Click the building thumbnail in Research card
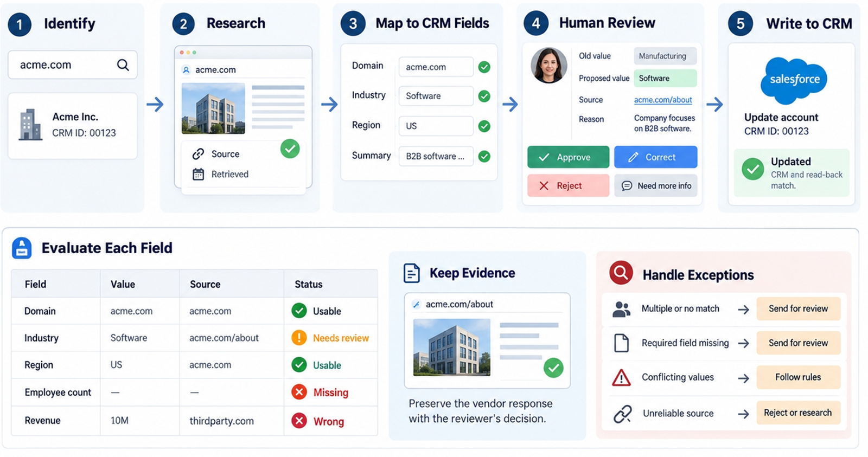The width and height of the screenshot is (868, 457). (x=213, y=108)
